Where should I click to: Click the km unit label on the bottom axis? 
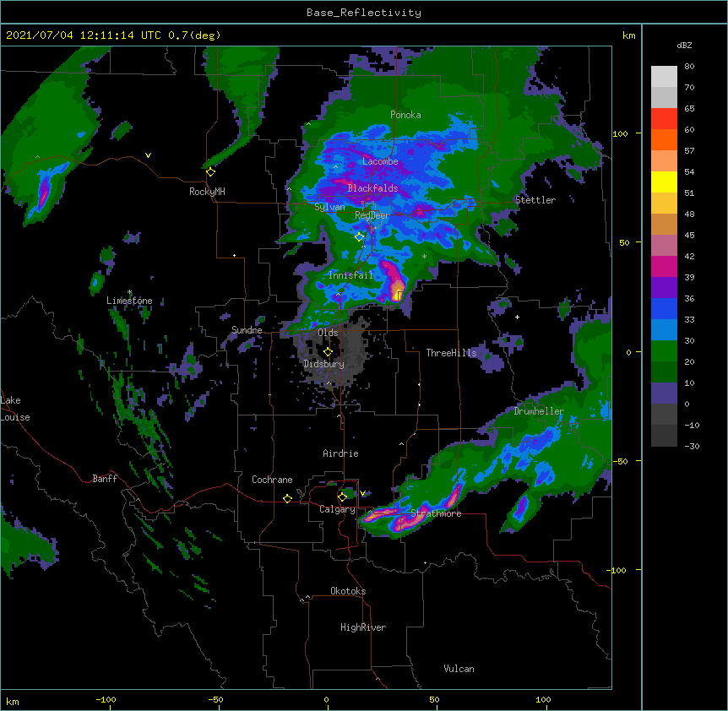[x=13, y=701]
